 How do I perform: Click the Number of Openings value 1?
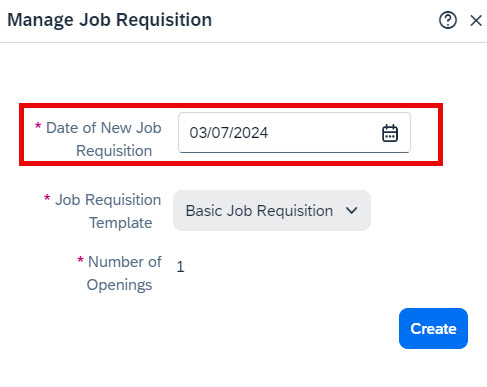(180, 267)
